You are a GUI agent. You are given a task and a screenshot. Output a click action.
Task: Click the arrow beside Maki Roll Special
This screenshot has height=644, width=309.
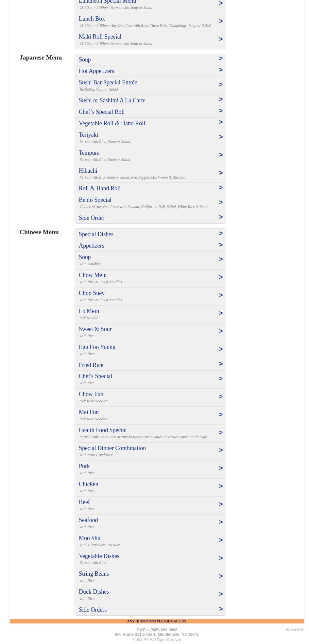pos(221,39)
